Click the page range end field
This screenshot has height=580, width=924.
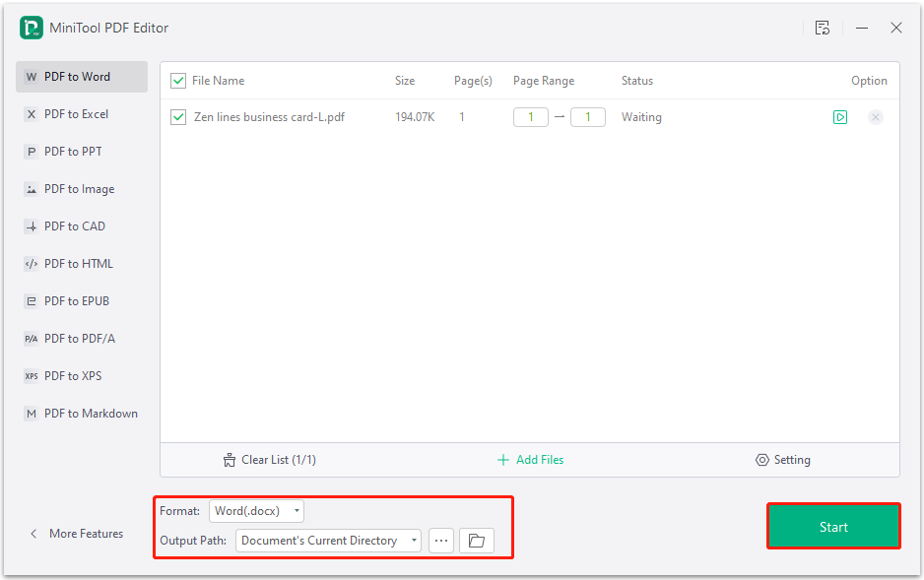tap(587, 117)
